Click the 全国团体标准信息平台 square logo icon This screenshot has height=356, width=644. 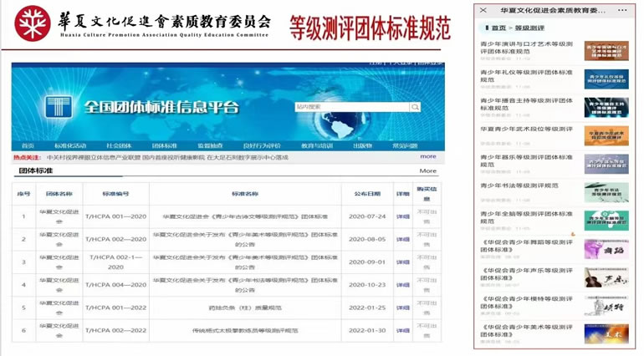tap(59, 107)
